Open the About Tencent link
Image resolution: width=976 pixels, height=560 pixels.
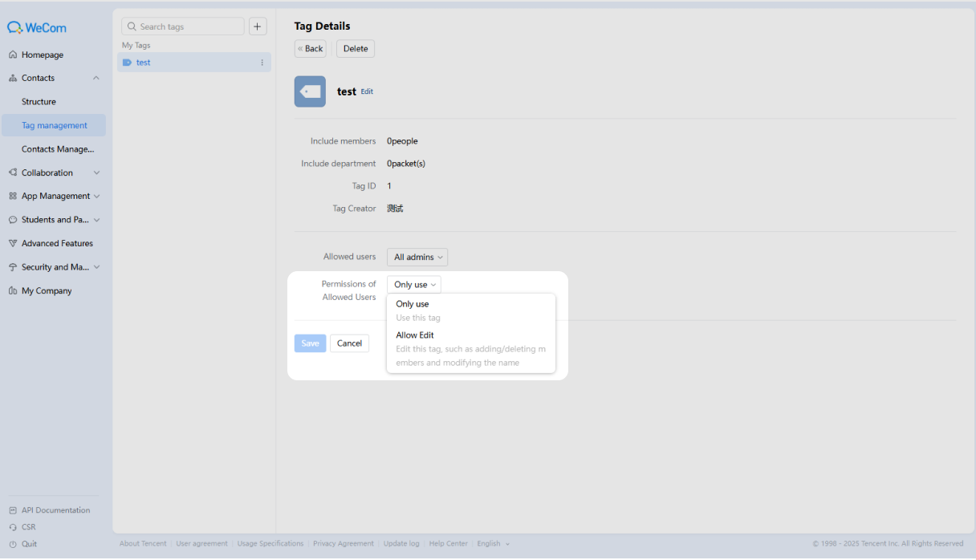point(143,544)
